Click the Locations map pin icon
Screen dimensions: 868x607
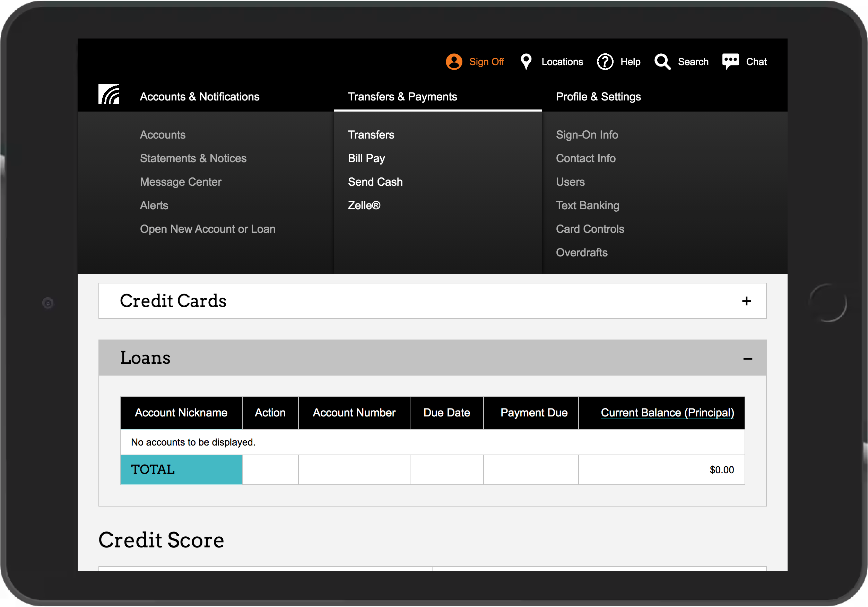526,62
